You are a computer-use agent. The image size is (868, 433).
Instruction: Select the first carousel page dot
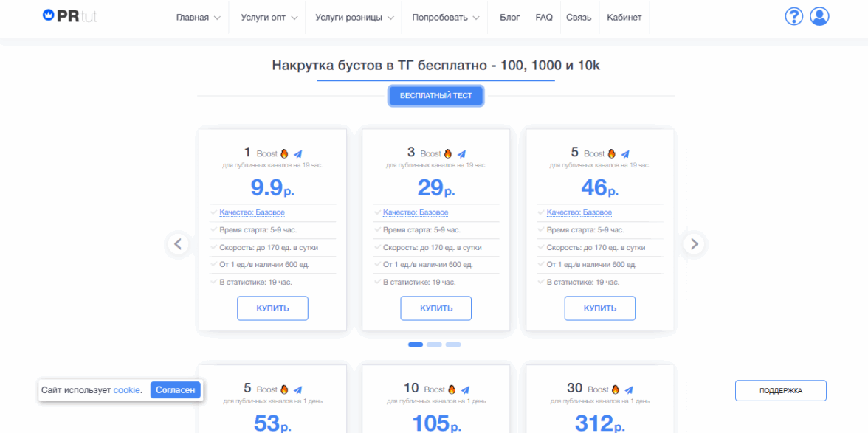[x=416, y=344]
